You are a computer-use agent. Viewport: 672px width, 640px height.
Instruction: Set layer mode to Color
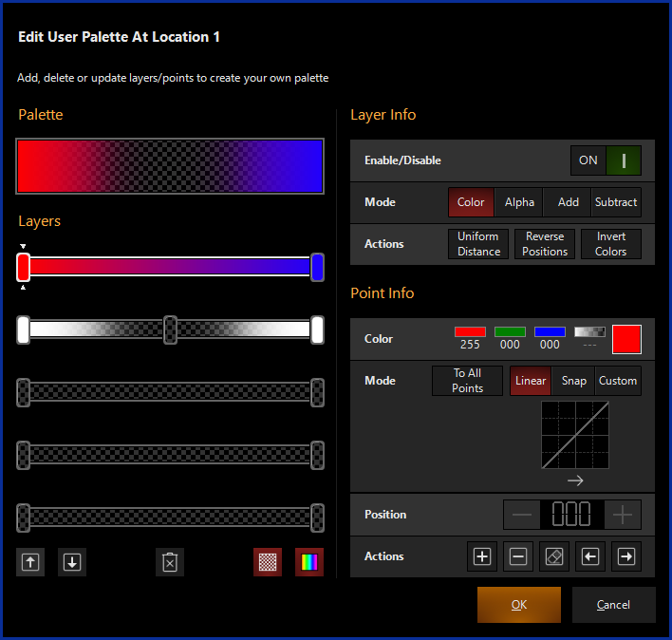pyautogui.click(x=471, y=202)
